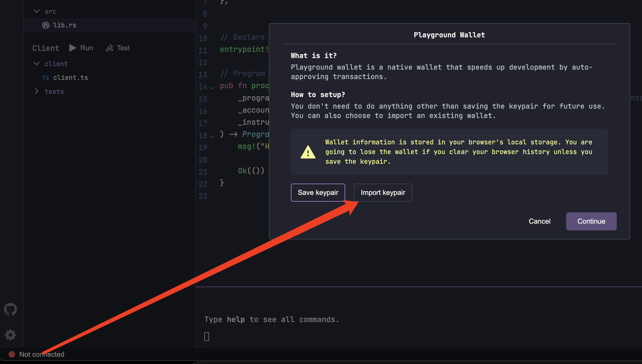
Task: Expand the tests folder
Action: pos(37,91)
